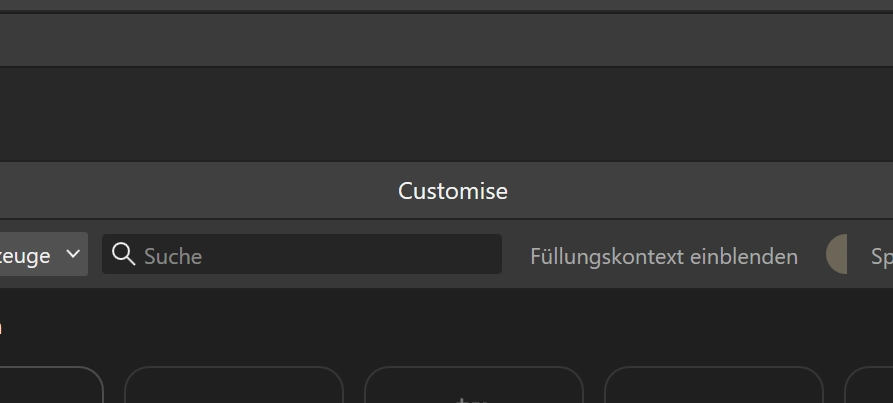Image resolution: width=893 pixels, height=403 pixels.
Task: Click the Füllungskontext einblenden label
Action: [x=664, y=257]
